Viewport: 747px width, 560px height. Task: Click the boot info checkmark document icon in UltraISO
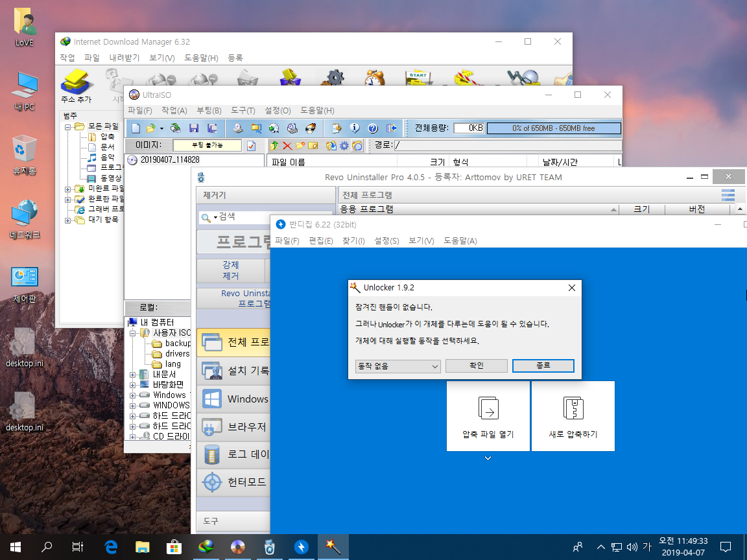click(x=252, y=145)
